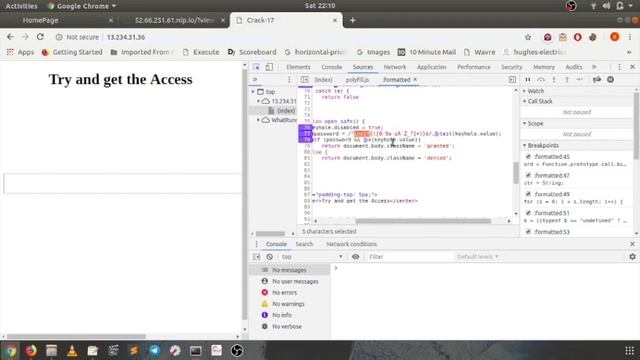This screenshot has height=360, width=640.
Task: Uncheck breakpoint :formatted:45
Action: click(x=528, y=156)
